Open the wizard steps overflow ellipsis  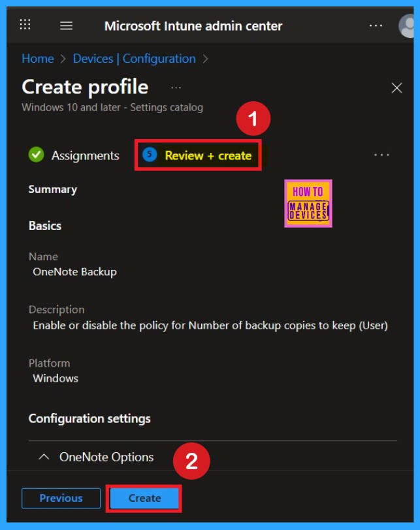tap(381, 155)
